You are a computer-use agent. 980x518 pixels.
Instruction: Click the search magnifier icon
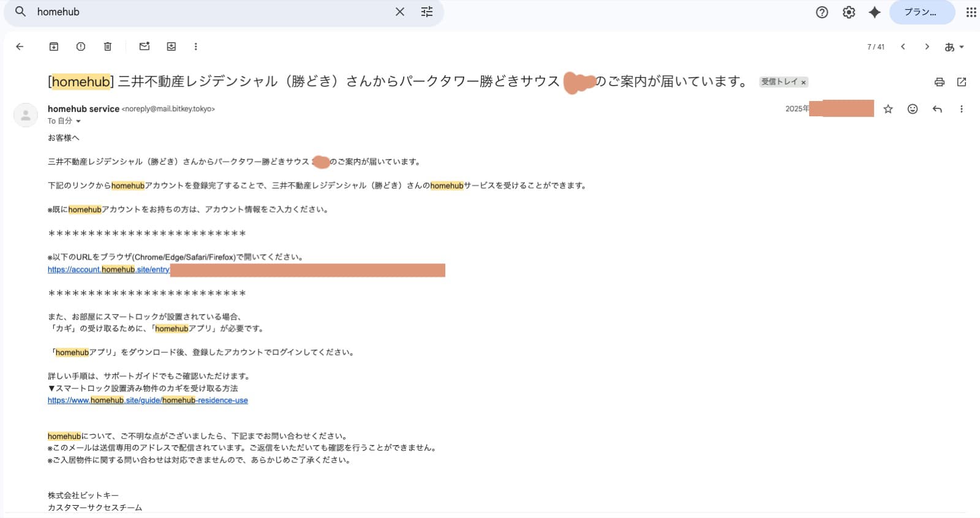point(20,12)
